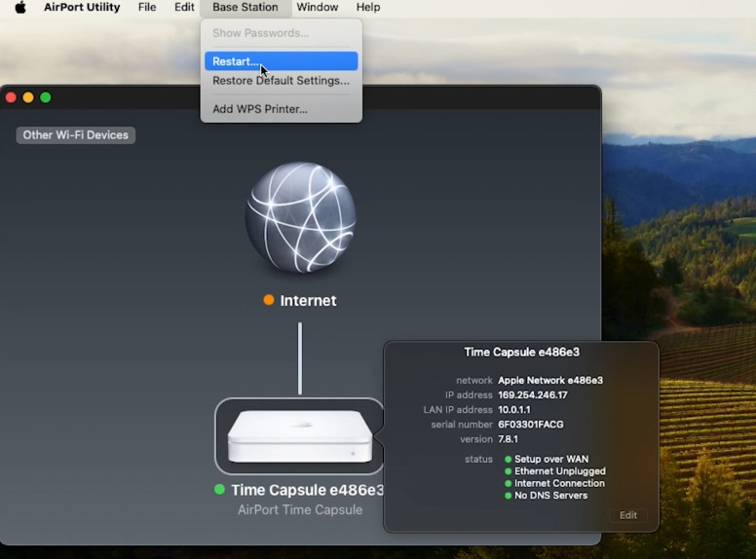Click the Internet Connection status
Viewport: 756px width, 559px height.
point(559,483)
